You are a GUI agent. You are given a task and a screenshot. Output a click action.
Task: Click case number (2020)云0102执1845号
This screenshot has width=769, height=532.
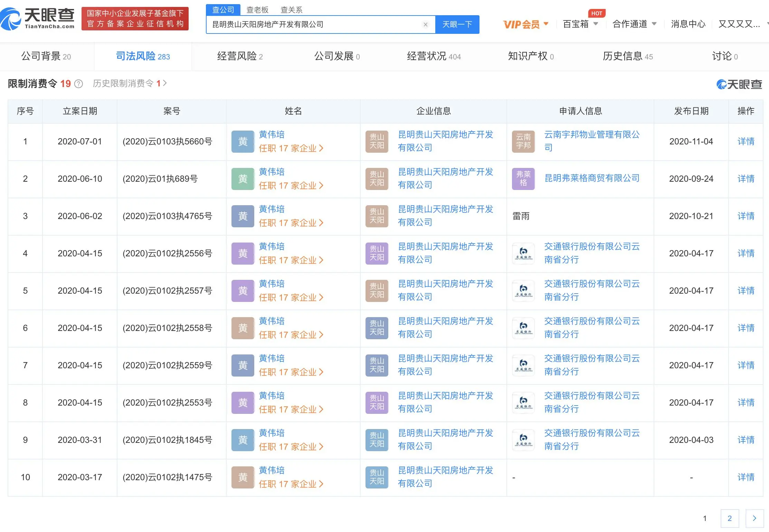point(168,440)
